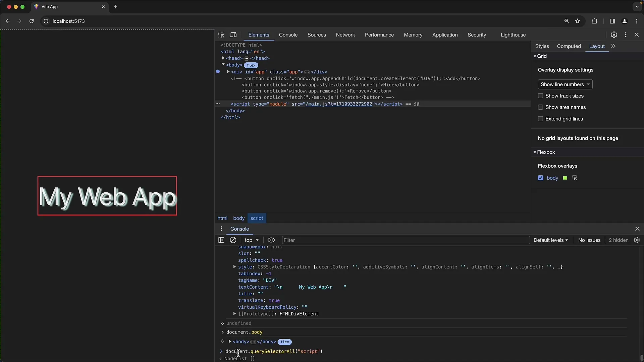The width and height of the screenshot is (644, 362).
Task: Open the Computed sidebar tab
Action: [x=569, y=46]
